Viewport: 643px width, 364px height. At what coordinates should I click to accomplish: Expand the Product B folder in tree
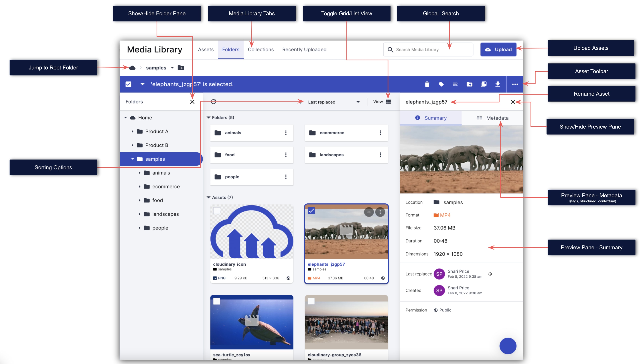(x=132, y=145)
